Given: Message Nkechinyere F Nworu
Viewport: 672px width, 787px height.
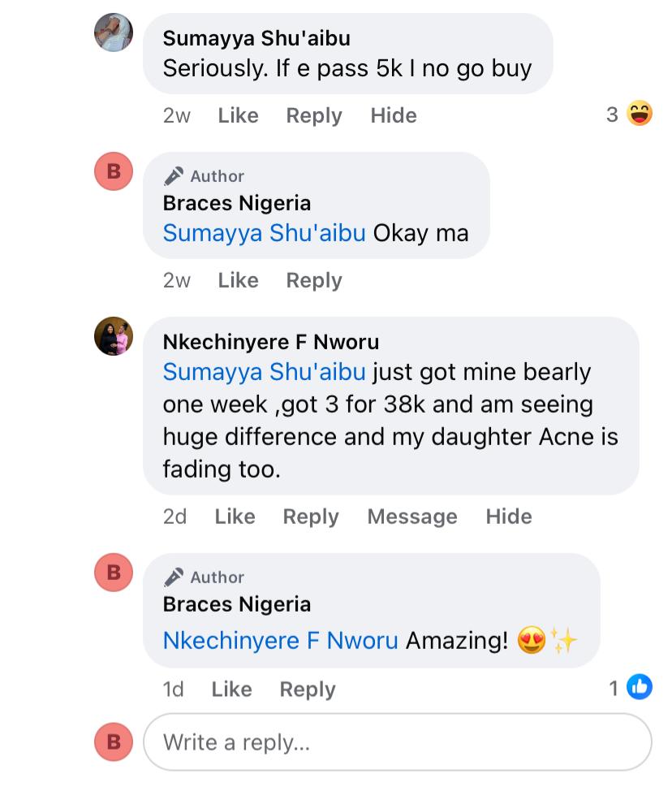Looking at the screenshot, I should 411,517.
